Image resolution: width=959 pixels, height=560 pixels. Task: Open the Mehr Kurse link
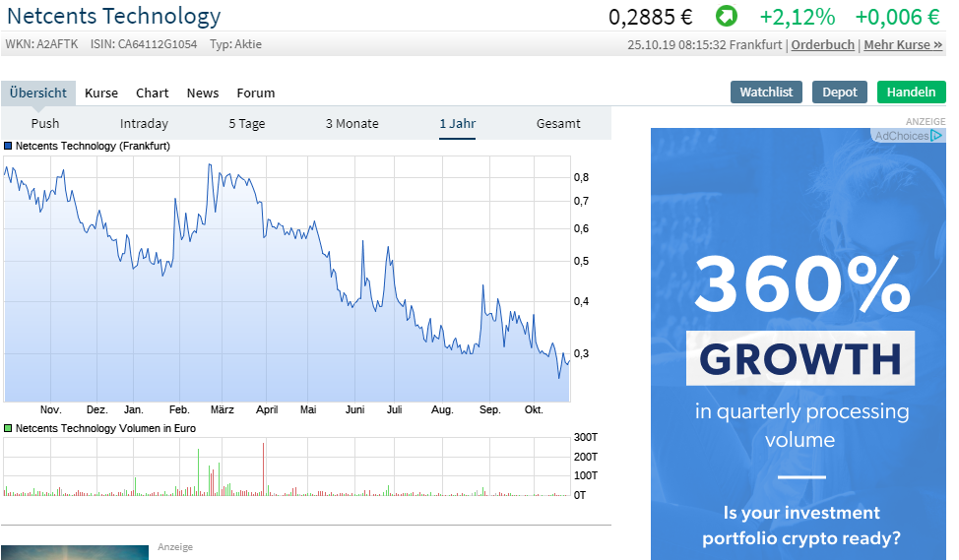903,44
